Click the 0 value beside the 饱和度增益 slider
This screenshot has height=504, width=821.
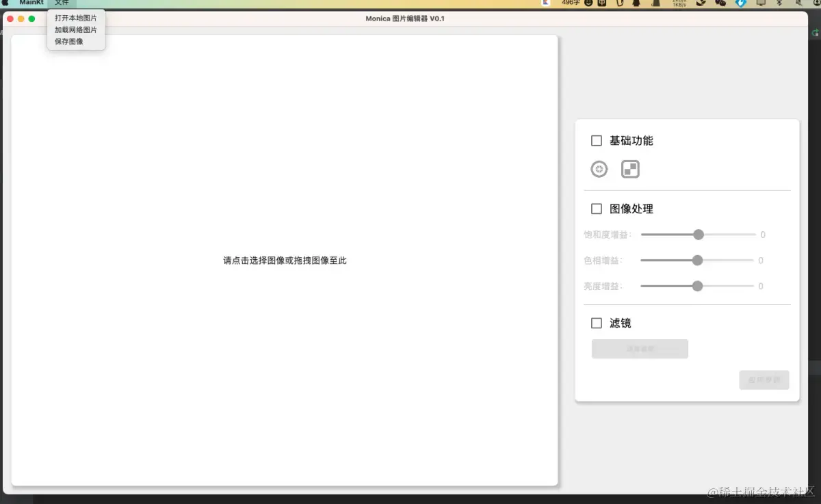(763, 235)
